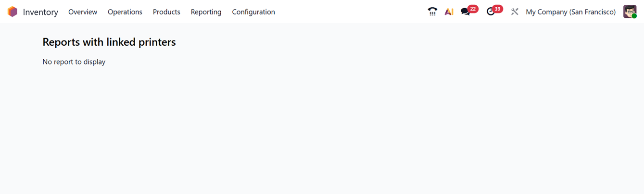The image size is (644, 194).
Task: Open the activities clock icon
Action: click(490, 12)
